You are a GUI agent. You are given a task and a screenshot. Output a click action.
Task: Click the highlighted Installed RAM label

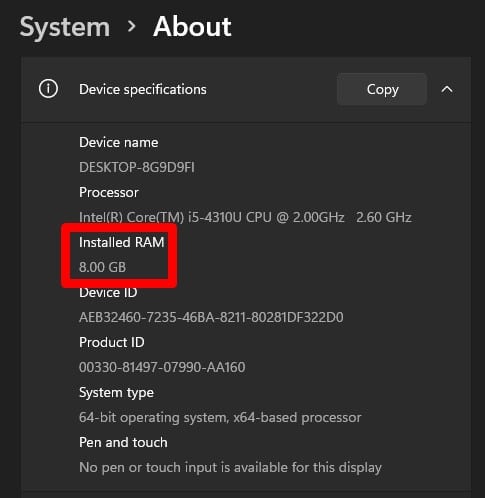[x=122, y=242]
